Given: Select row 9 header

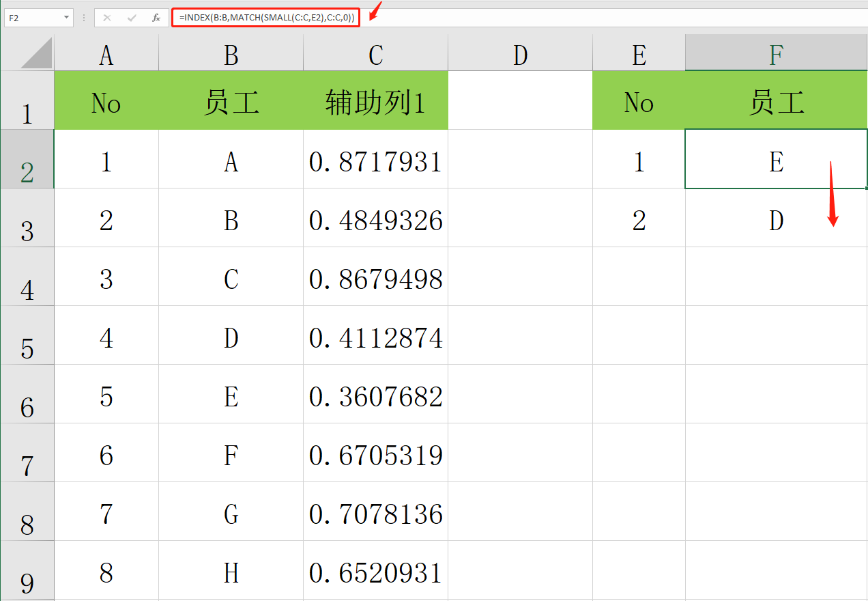Looking at the screenshot, I should (27, 570).
